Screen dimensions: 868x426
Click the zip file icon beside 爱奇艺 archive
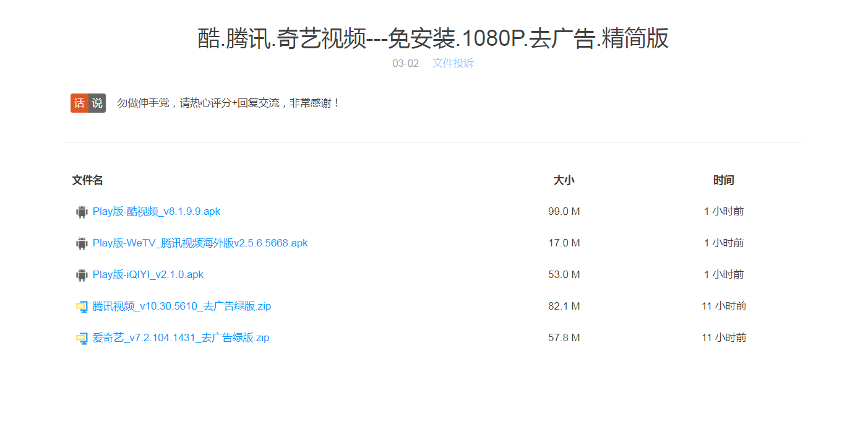pos(82,338)
